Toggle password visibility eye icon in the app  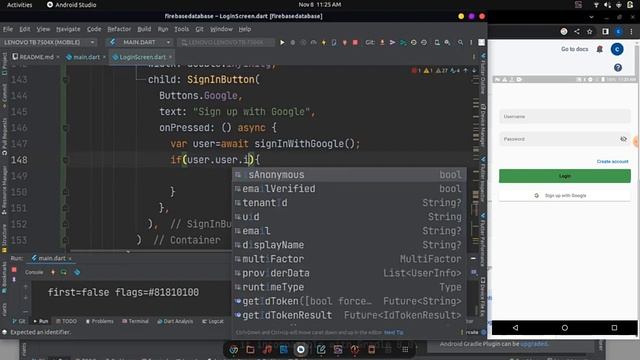coord(623,139)
